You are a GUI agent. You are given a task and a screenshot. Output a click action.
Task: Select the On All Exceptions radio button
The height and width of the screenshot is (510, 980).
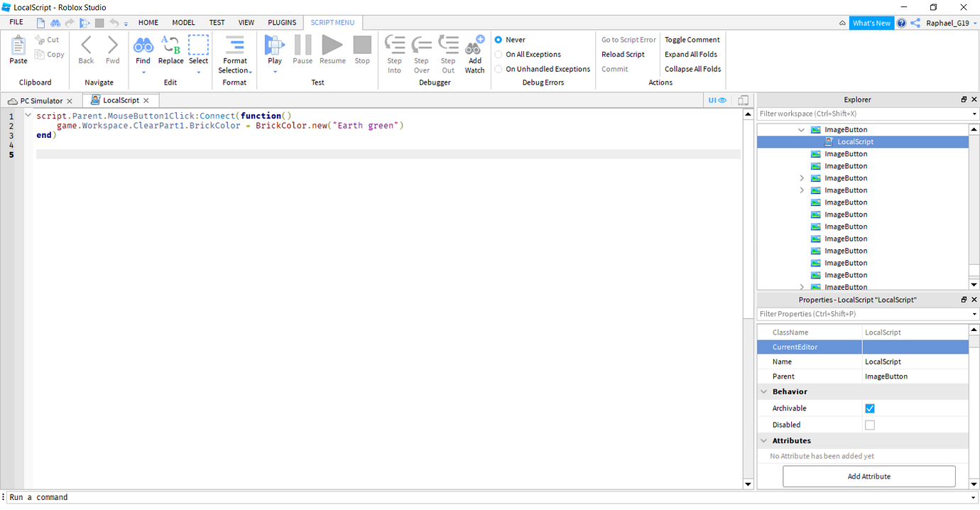pos(499,54)
